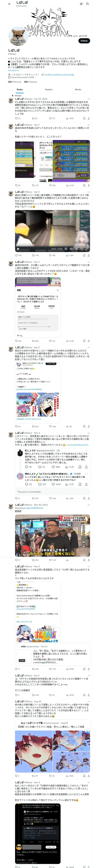Viewport: 98px width, 868px height.
Task: Mute the video's sound via speaker icon
Action: click(x=71, y=249)
